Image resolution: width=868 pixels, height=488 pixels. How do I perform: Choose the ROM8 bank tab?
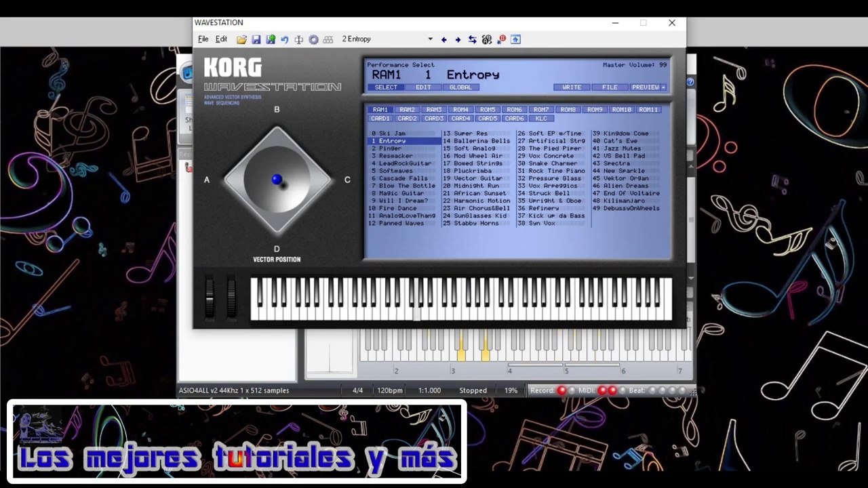click(568, 110)
